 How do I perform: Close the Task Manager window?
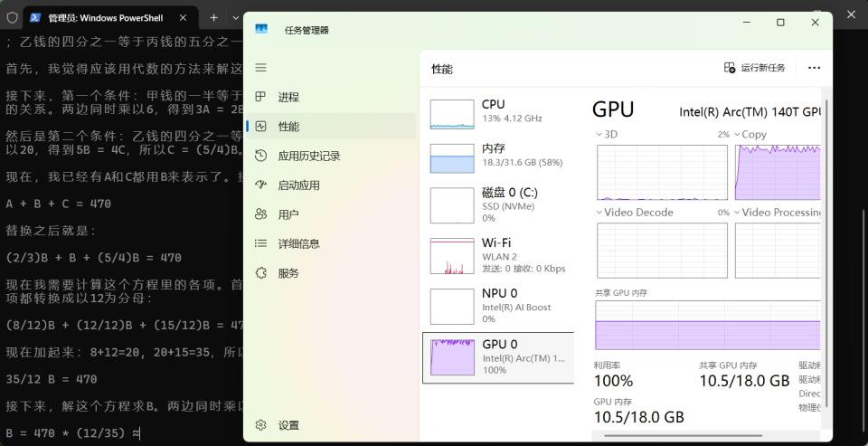[x=815, y=22]
